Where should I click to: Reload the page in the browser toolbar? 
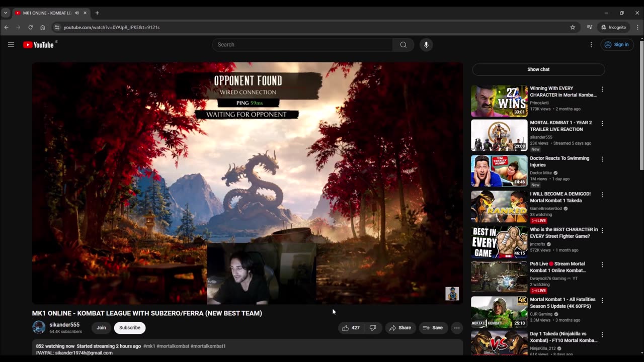30,27
